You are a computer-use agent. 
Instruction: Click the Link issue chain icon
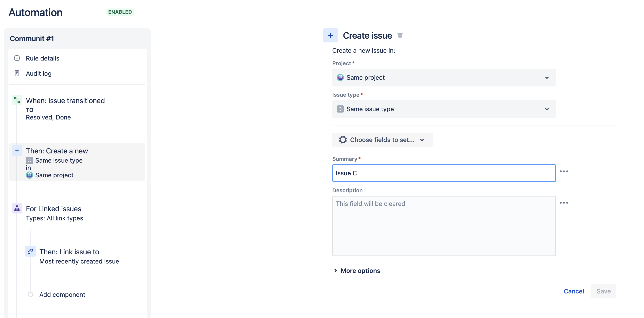(30, 251)
